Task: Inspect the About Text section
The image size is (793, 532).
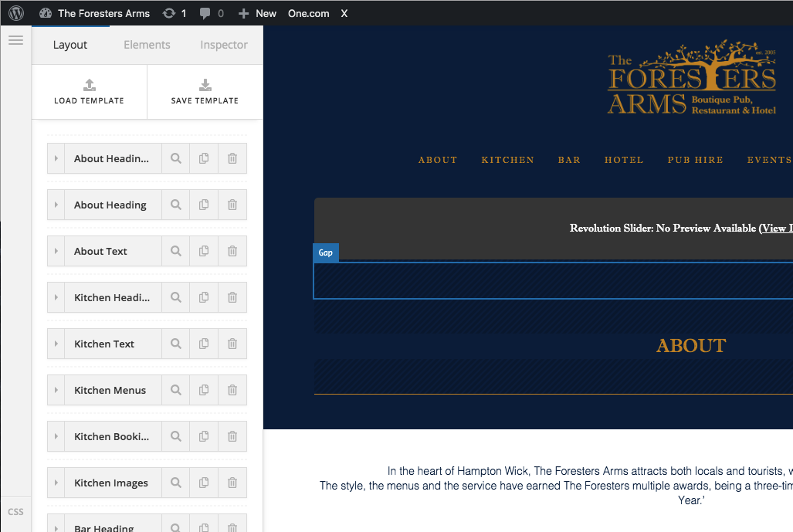Action: [176, 251]
